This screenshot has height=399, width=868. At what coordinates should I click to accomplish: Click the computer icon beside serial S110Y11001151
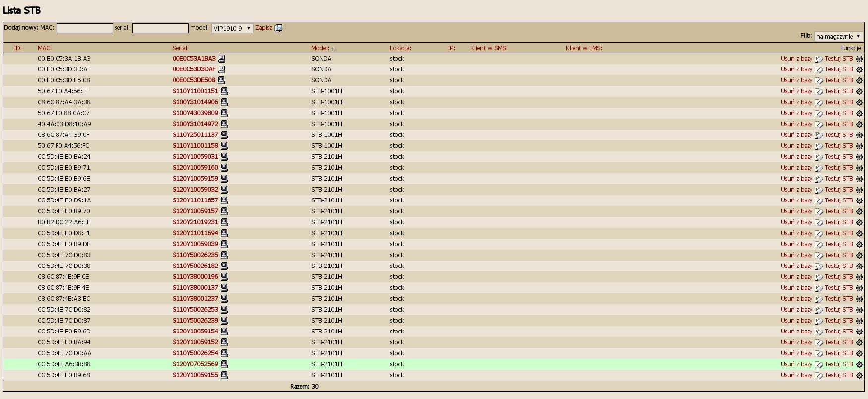click(224, 91)
